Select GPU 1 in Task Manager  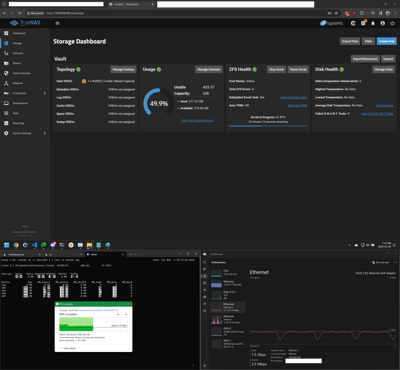228,343
